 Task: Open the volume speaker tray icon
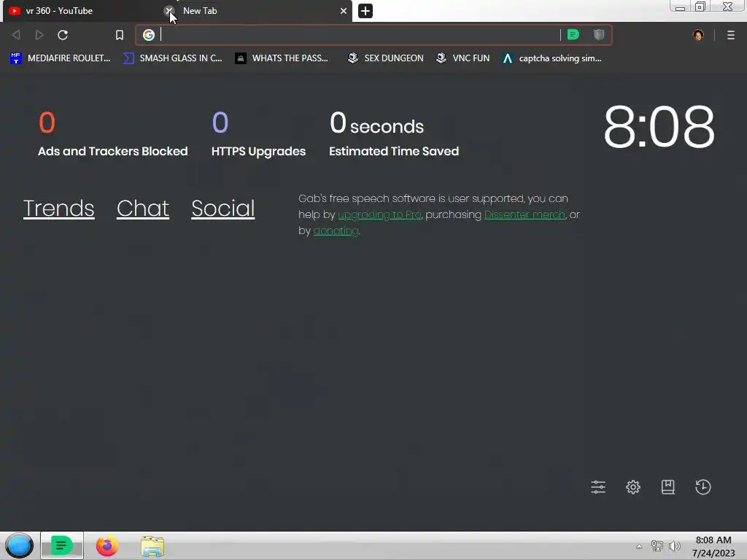click(675, 546)
